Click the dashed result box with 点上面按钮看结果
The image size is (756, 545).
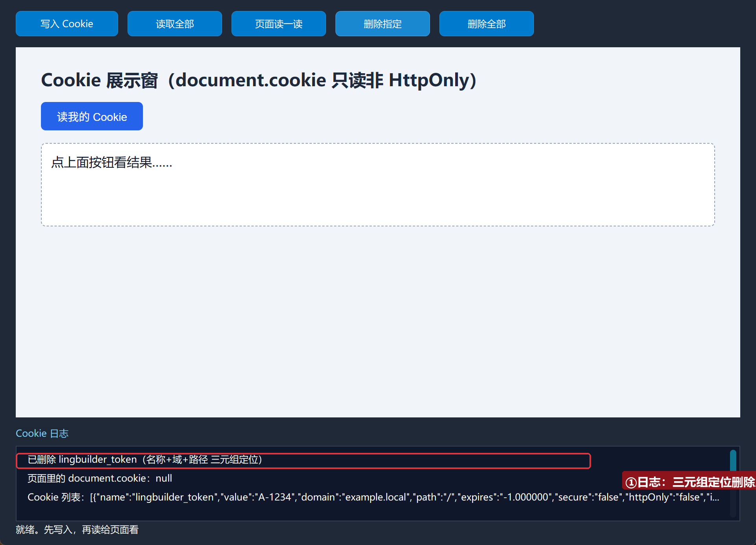tap(378, 185)
